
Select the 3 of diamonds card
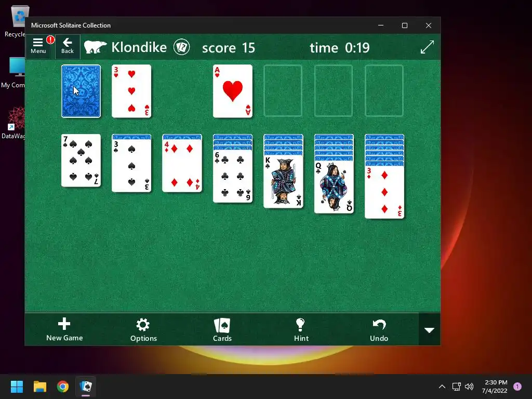(x=384, y=192)
